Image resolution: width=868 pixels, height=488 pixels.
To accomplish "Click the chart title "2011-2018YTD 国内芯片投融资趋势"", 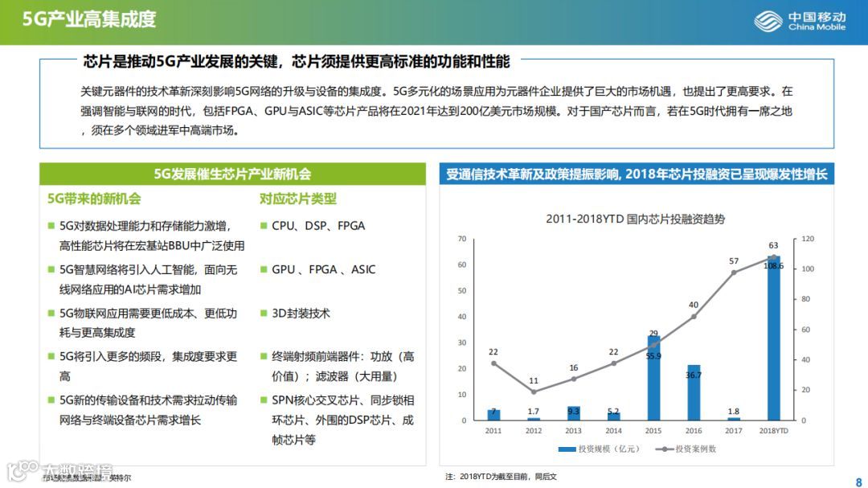I will tap(635, 219).
